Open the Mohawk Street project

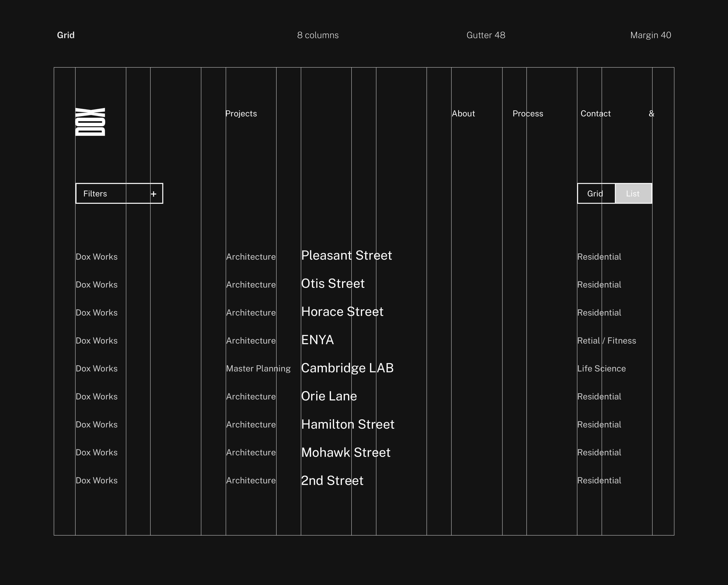tap(345, 453)
